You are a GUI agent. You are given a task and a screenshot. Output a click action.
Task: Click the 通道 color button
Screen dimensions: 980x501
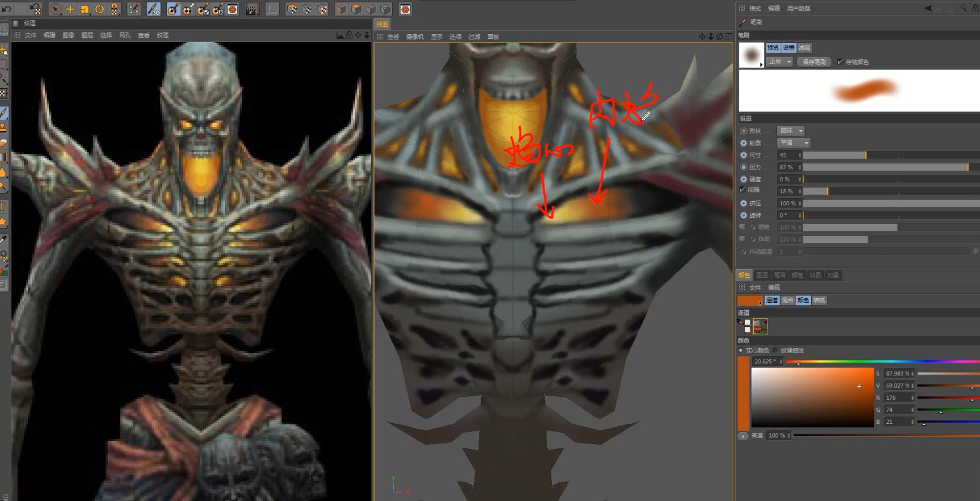coord(772,300)
